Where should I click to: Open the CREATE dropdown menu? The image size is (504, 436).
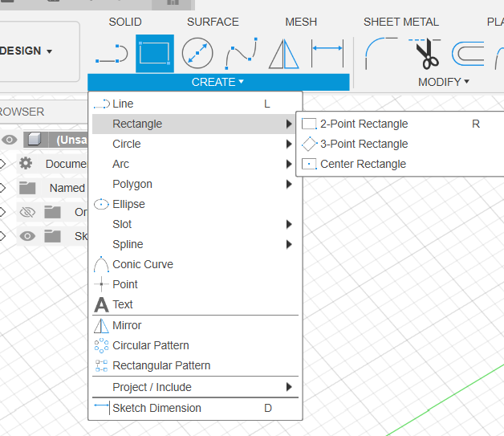(x=218, y=82)
